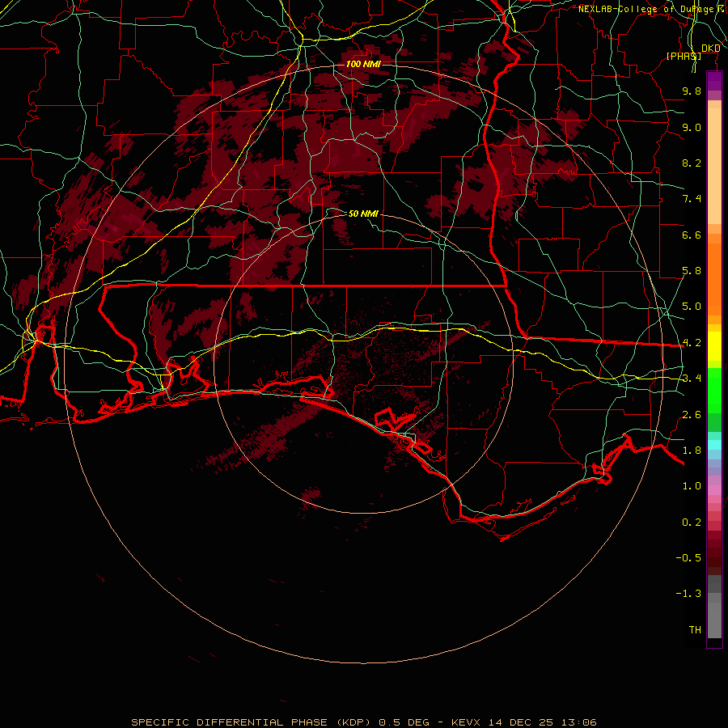728x728 pixels.
Task: Click the 6.6 value on the scale
Action: 692,235
